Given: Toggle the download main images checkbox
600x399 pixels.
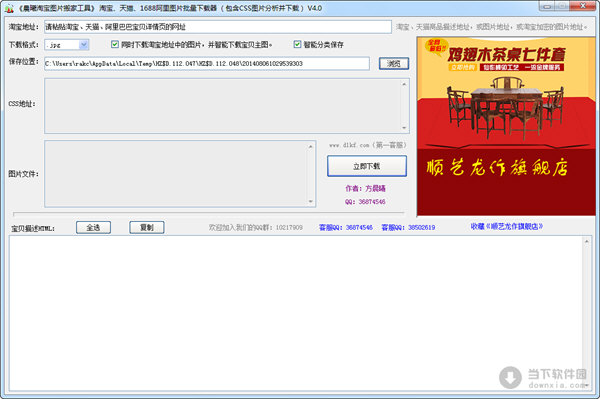Looking at the screenshot, I should coord(115,44).
